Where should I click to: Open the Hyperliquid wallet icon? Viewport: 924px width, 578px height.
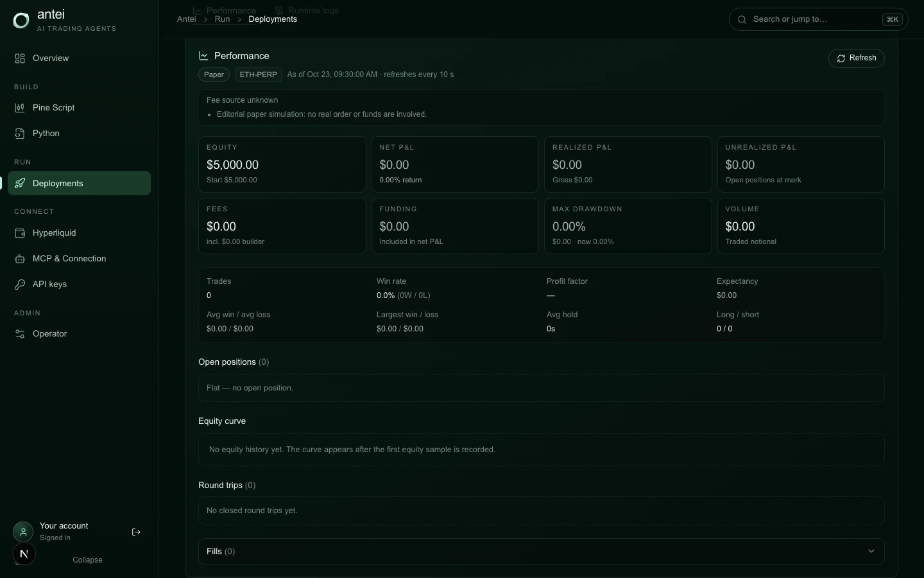(x=20, y=233)
